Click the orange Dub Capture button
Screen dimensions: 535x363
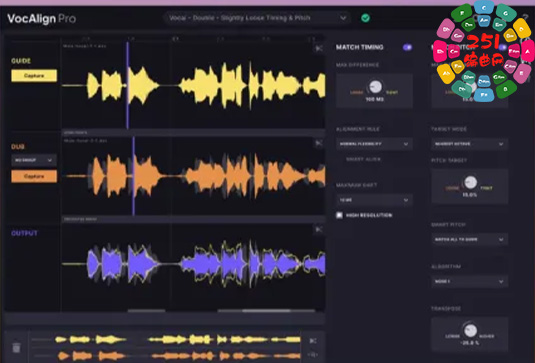point(34,176)
